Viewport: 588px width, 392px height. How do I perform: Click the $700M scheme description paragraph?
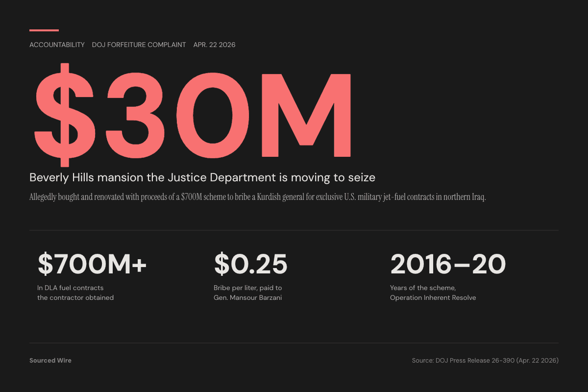[257, 197]
